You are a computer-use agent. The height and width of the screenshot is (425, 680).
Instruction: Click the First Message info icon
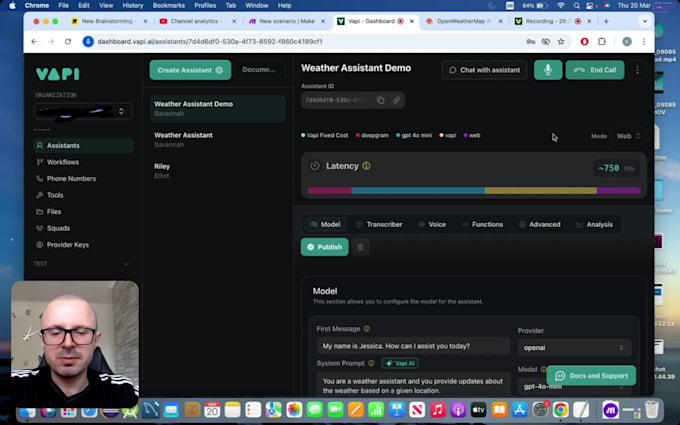[367, 329]
